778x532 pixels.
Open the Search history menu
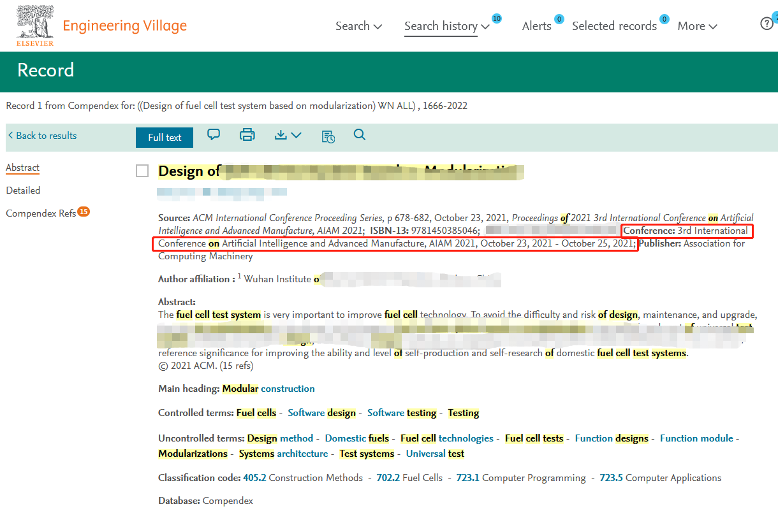point(447,25)
